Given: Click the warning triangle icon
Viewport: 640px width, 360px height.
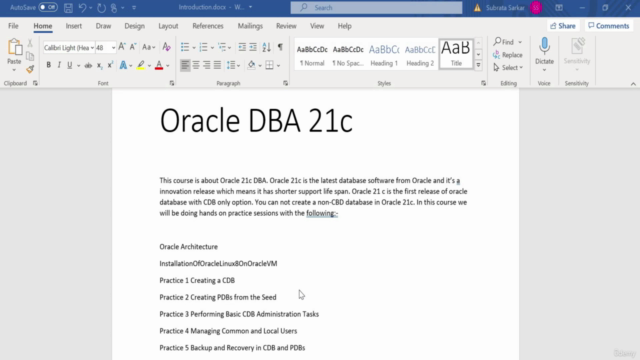Looking at the screenshot, I should [x=477, y=8].
